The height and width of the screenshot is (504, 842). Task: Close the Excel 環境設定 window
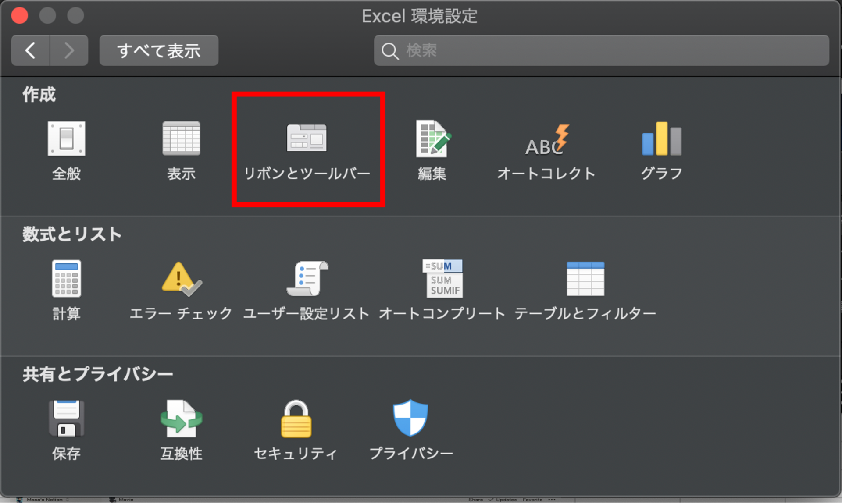(20, 15)
